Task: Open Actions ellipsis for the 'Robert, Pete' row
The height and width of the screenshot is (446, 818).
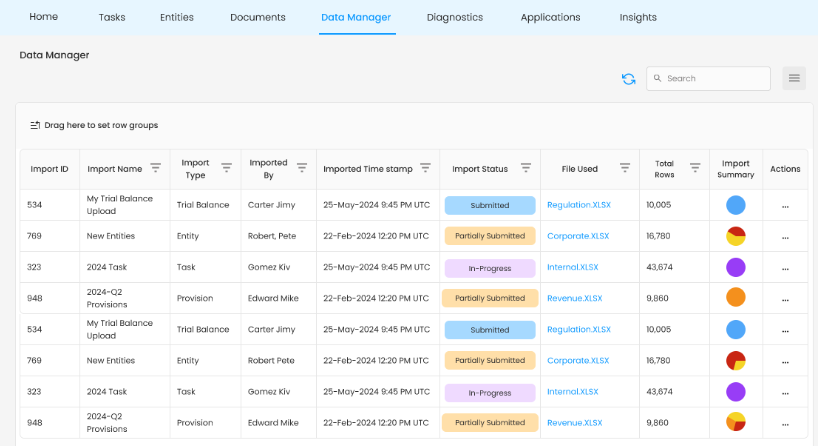Action: point(785,238)
